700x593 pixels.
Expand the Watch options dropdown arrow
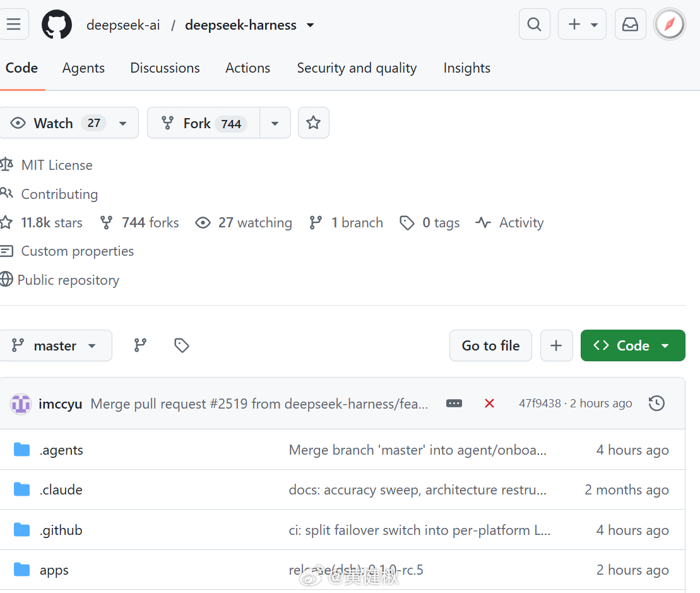(x=122, y=123)
